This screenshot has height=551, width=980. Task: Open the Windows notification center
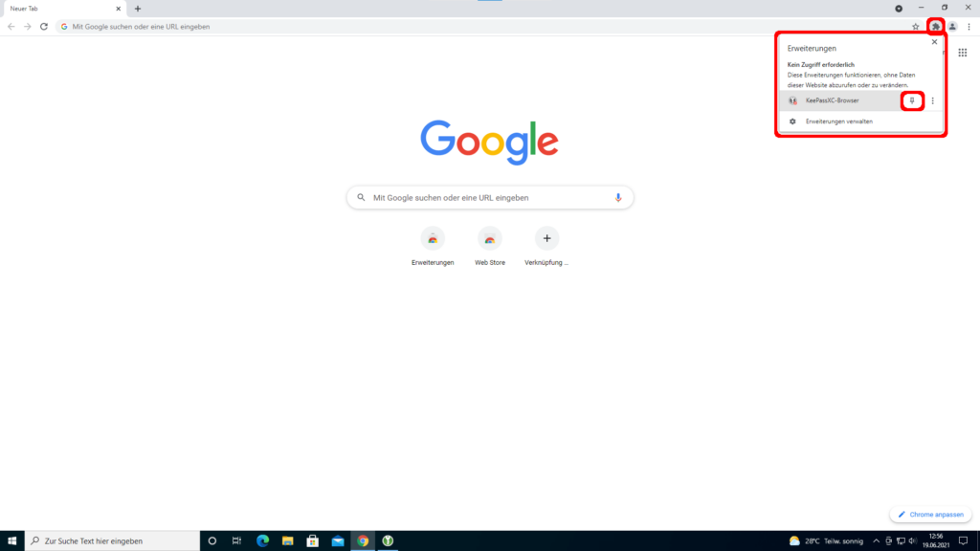tap(963, 541)
